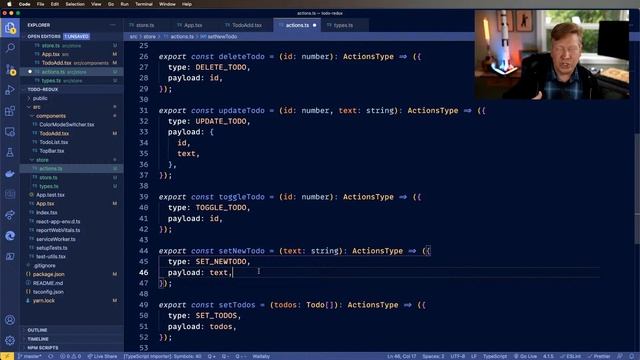
Task: Open the Run and Debug view
Action: coord(10,90)
